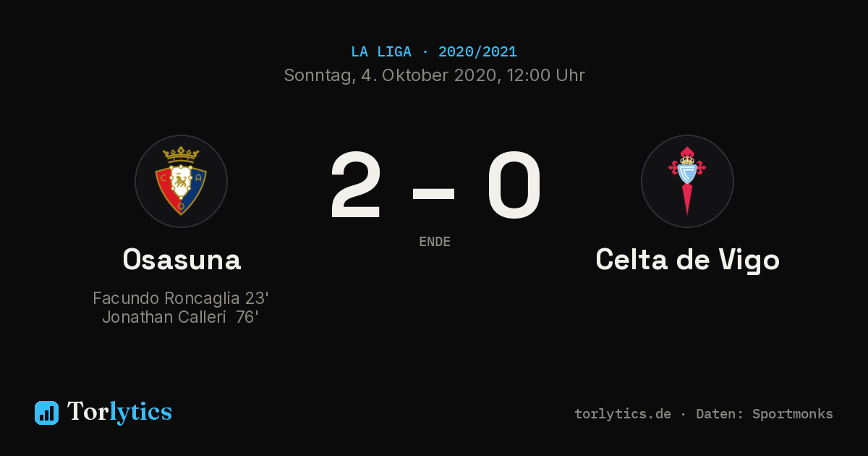Image resolution: width=868 pixels, height=456 pixels.
Task: Open the torlytics.de website link
Action: pyautogui.click(x=623, y=414)
